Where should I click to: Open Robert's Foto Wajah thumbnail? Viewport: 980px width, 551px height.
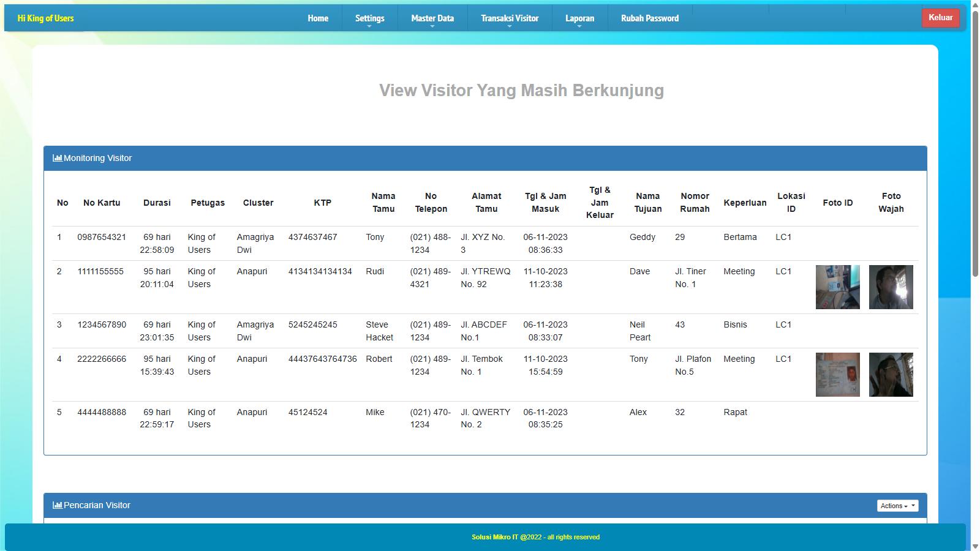(891, 375)
